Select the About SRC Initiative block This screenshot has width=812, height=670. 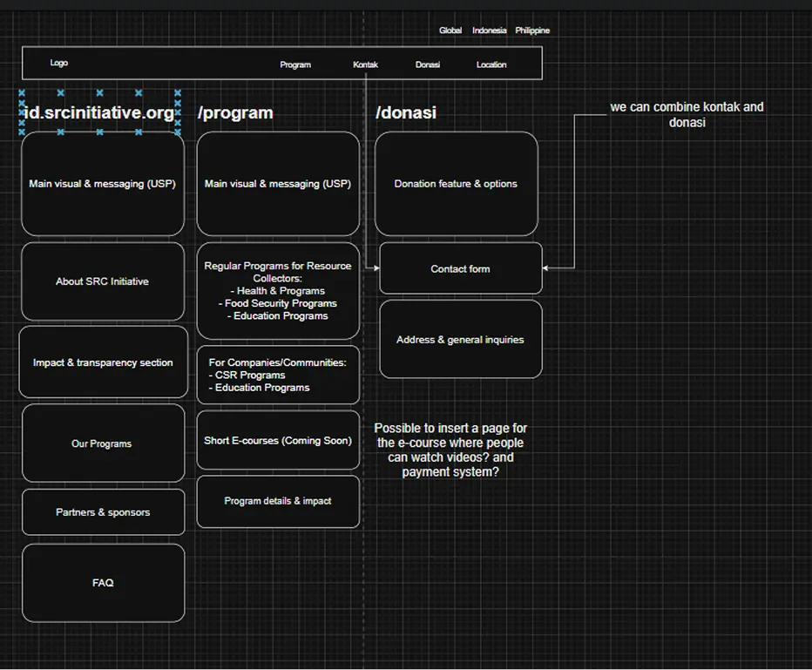[102, 281]
